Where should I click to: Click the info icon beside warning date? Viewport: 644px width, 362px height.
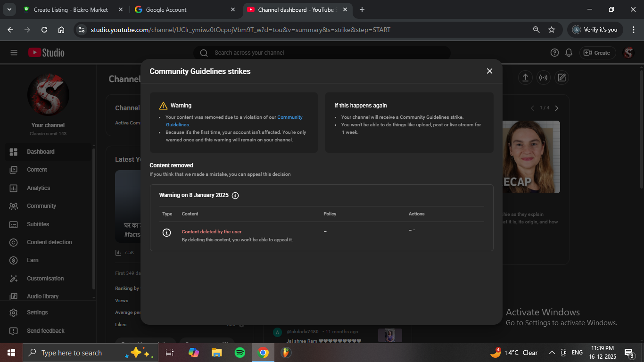tap(235, 196)
